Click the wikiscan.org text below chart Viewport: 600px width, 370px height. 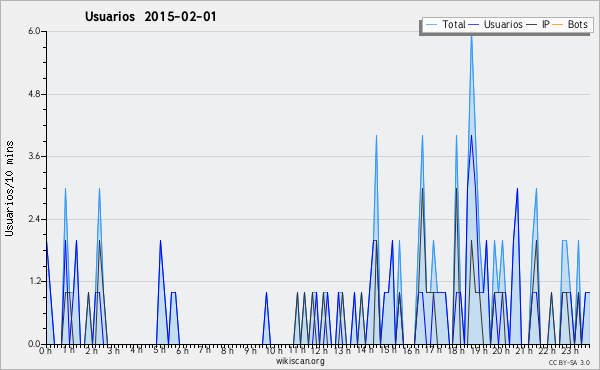tap(300, 361)
